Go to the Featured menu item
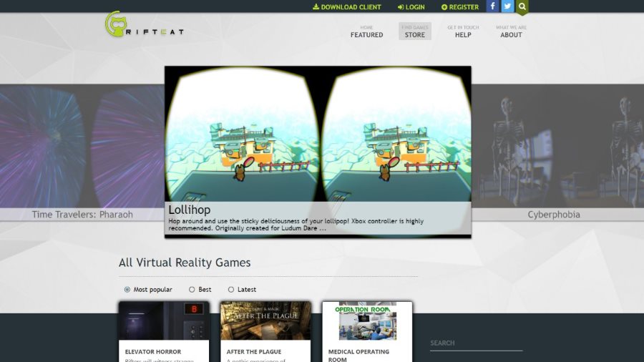The width and height of the screenshot is (644, 362). [x=367, y=31]
